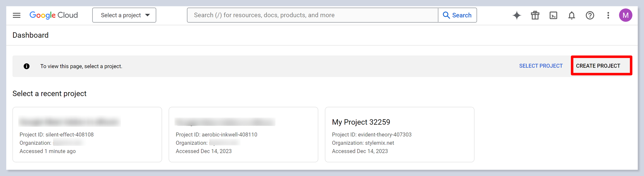
Task: Open the three-dot settings menu
Action: point(608,15)
